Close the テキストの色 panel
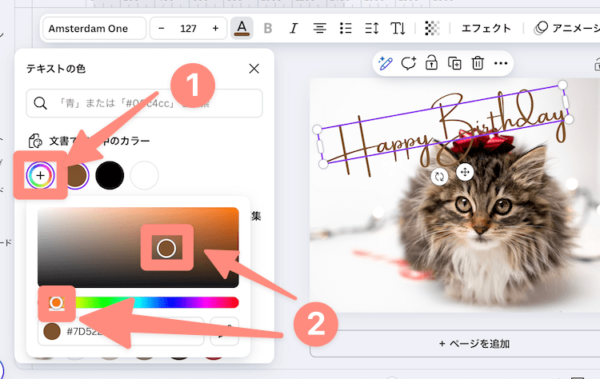This screenshot has width=600, height=379. click(x=254, y=69)
